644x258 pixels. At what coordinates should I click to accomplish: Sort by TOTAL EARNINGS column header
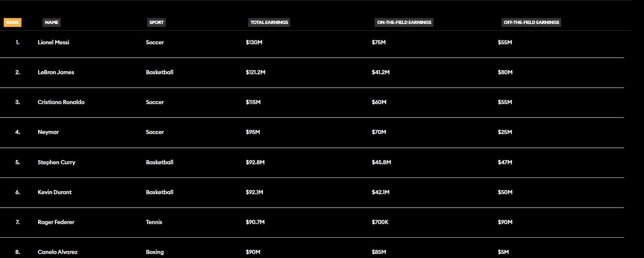pyautogui.click(x=269, y=22)
